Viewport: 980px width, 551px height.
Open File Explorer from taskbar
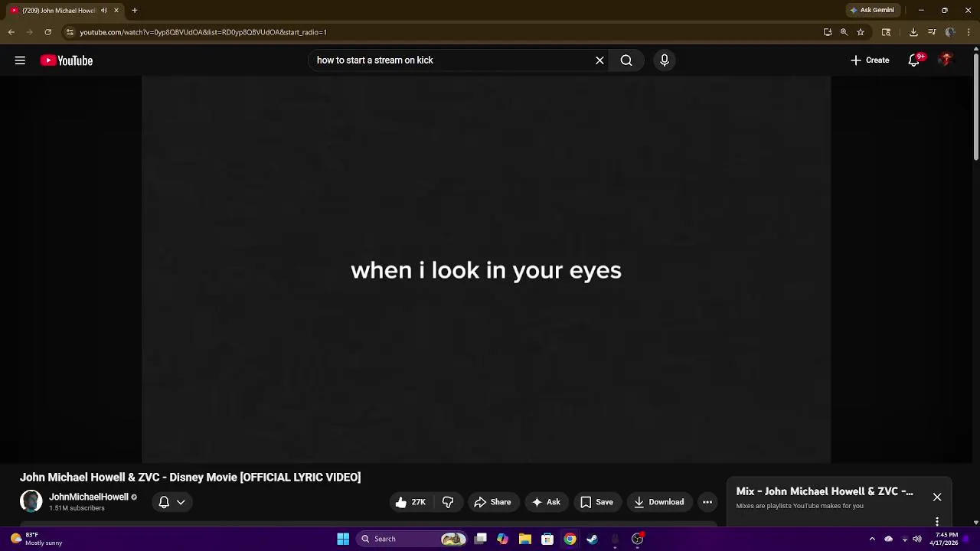coord(525,539)
